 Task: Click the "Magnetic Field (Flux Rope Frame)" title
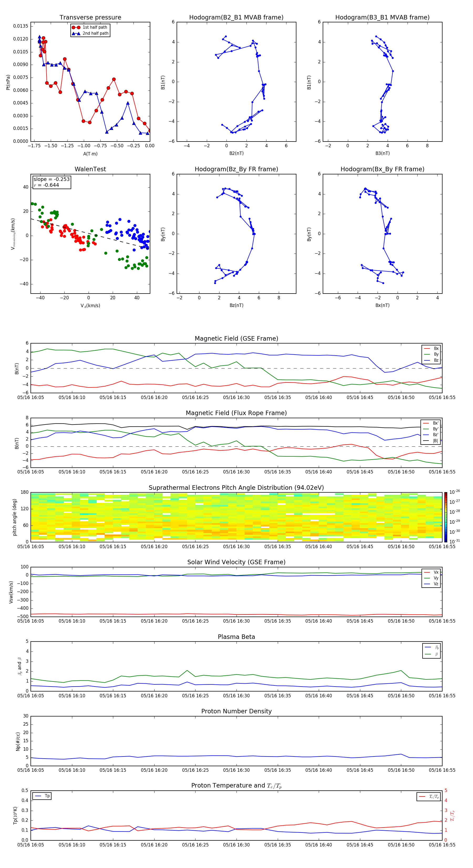236,413
